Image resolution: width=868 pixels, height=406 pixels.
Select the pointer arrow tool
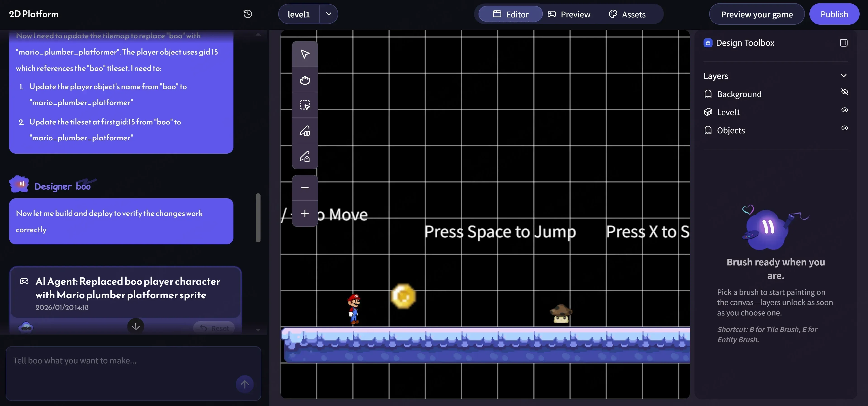click(x=305, y=54)
